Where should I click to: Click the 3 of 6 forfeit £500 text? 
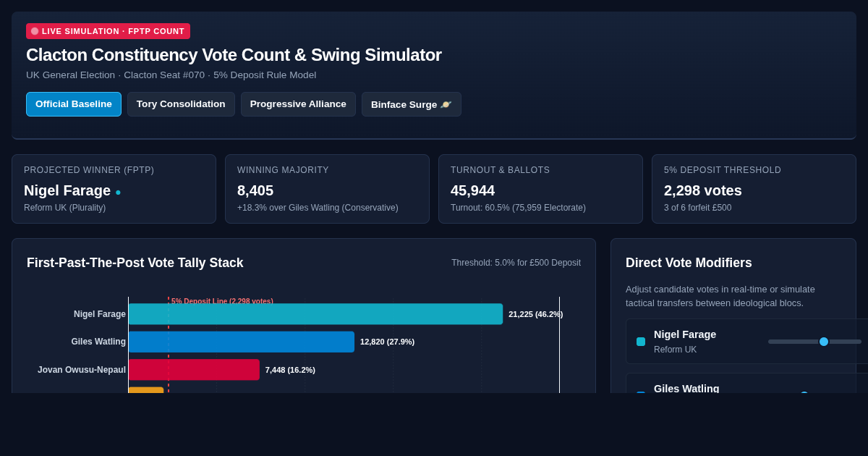point(698,208)
